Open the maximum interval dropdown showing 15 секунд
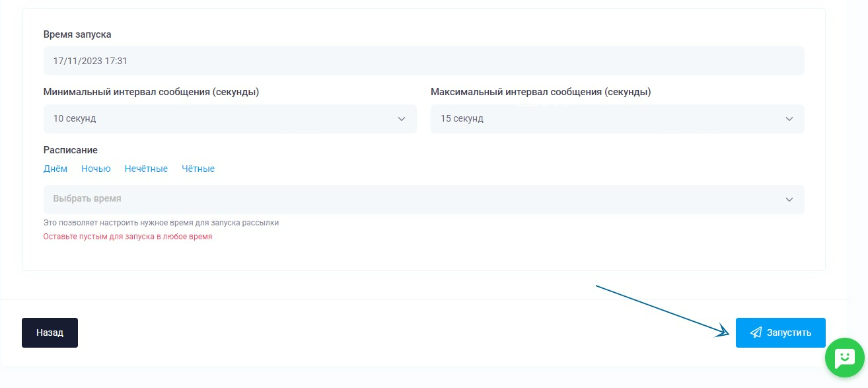Viewport: 868px width, 388px height. coord(617,119)
